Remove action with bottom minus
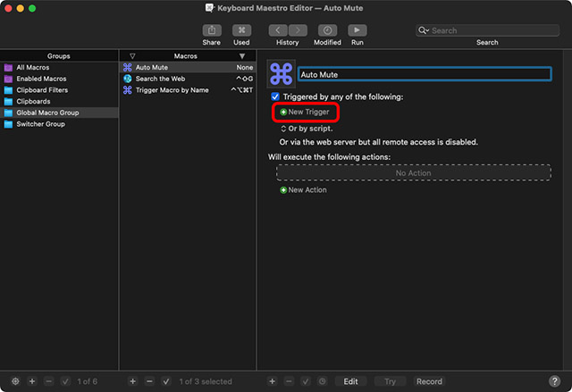 tap(289, 381)
